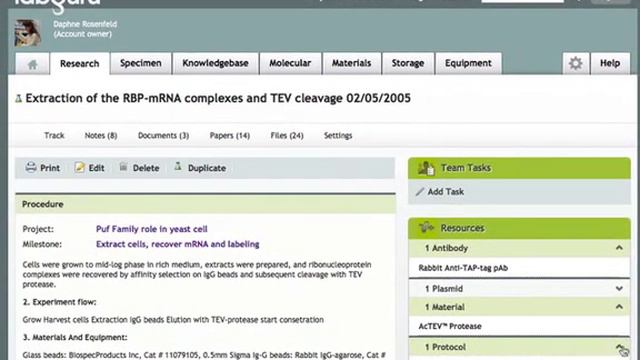Click the Procedure section header
The image size is (640, 360).
[x=205, y=204]
